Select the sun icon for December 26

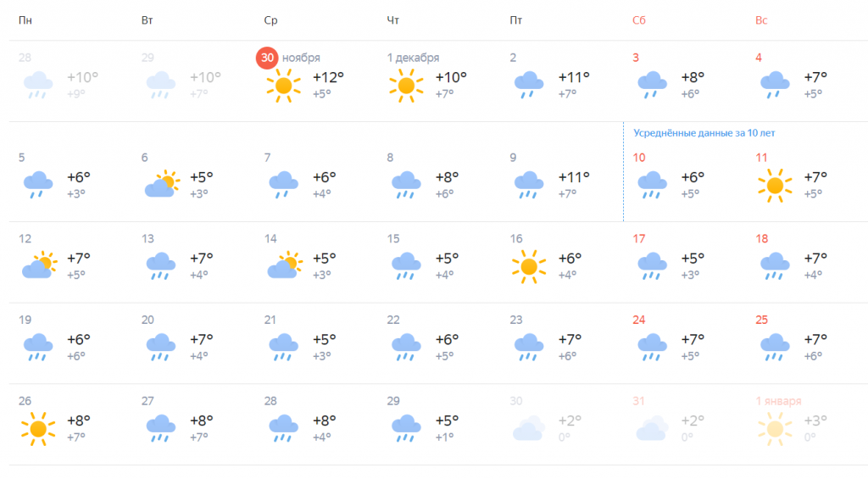click(x=38, y=429)
